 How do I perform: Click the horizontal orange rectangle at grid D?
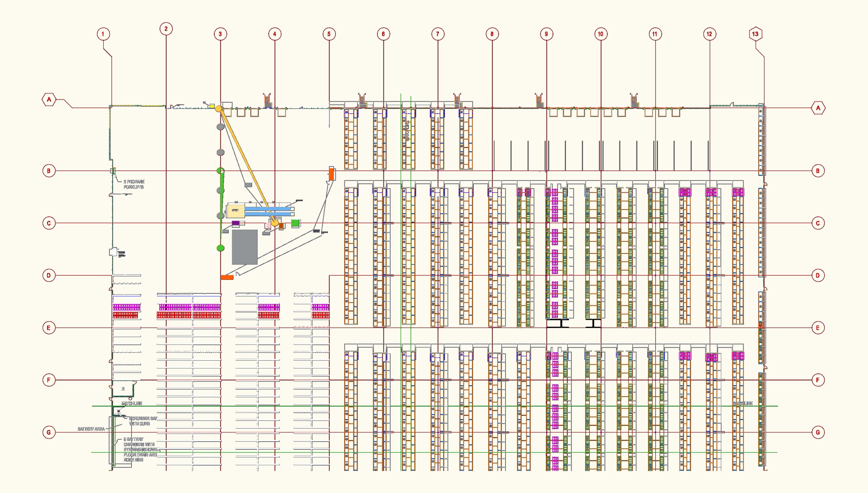227,278
